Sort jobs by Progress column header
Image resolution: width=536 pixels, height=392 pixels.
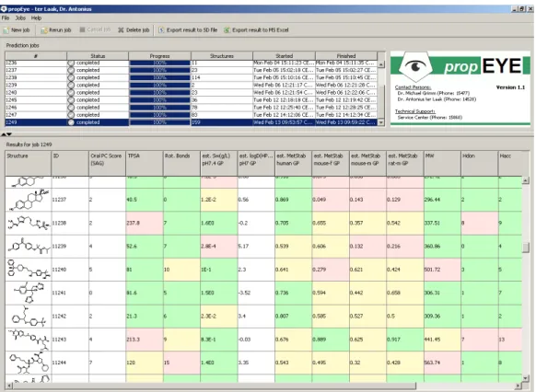(159, 56)
